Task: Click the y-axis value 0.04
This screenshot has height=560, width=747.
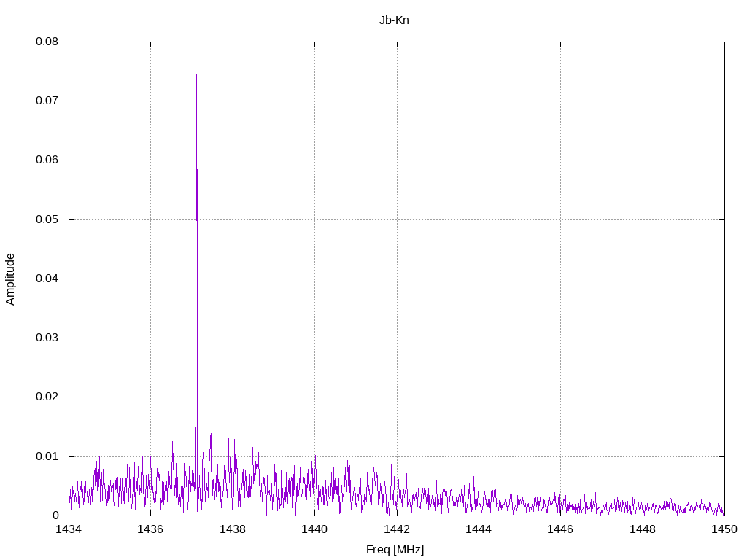Action: click(47, 278)
